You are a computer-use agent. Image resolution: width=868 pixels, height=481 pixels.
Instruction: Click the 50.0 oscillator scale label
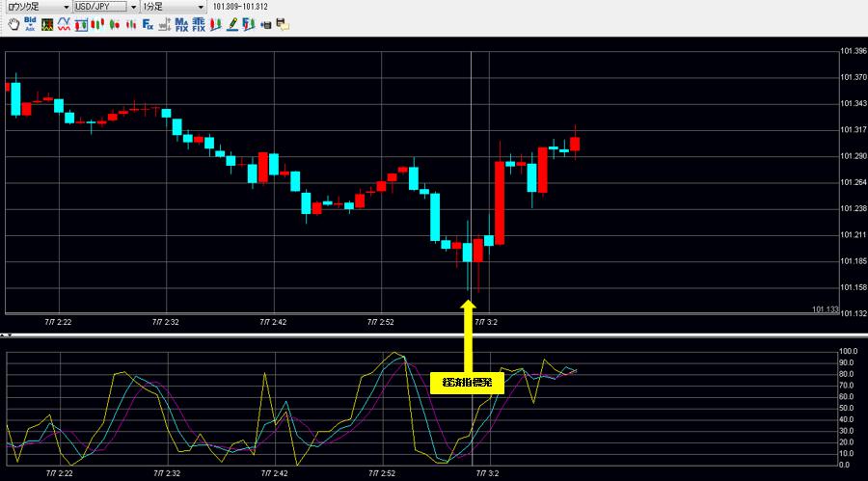point(848,408)
